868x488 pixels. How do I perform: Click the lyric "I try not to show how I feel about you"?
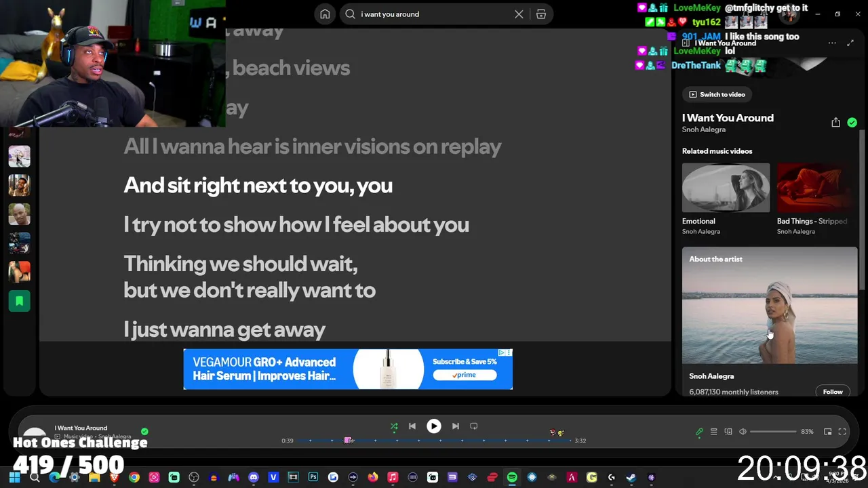point(296,225)
